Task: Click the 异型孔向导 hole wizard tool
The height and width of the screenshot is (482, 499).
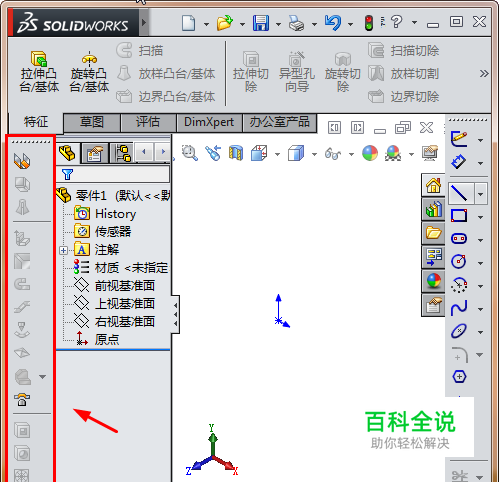Action: click(x=297, y=72)
